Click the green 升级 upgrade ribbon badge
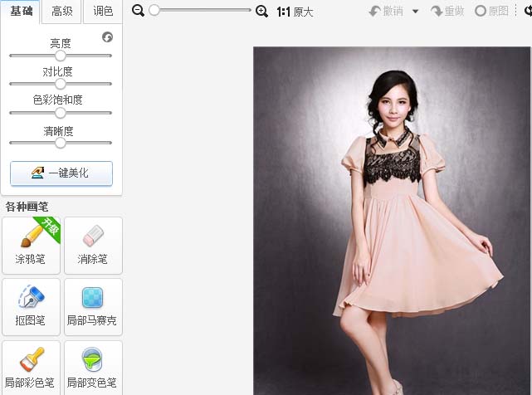Screen dimensions: 532x395 point(50,227)
